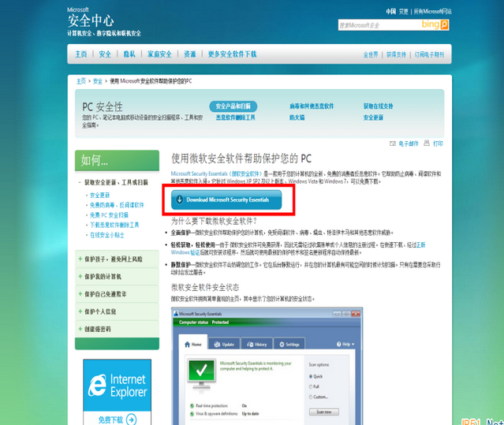Click the 订阅电子期刊 link
Screen dimensions: 504x425
click(429, 54)
